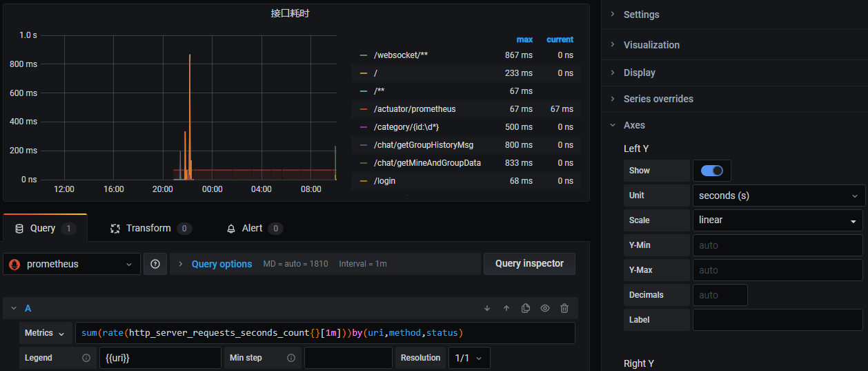Image resolution: width=868 pixels, height=371 pixels.
Task: Toggle query A visibility eye icon
Action: click(x=545, y=308)
